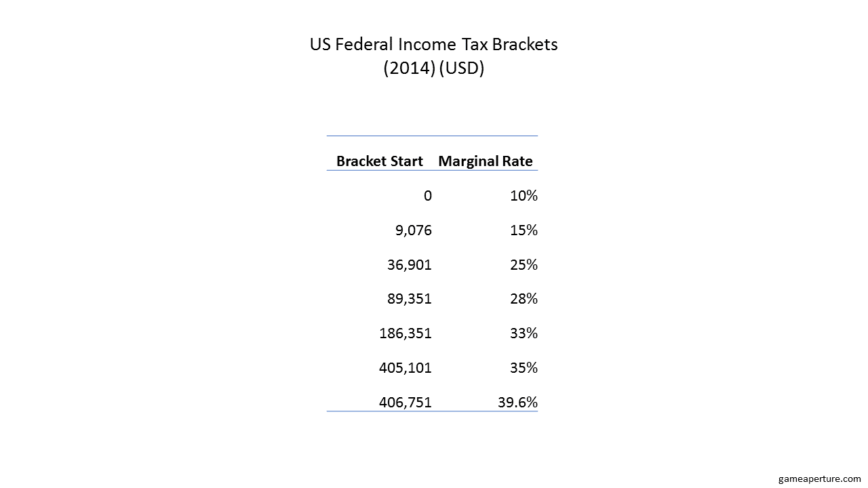Click the top blue table border line
Screen dimensions: 868x488
click(432, 136)
